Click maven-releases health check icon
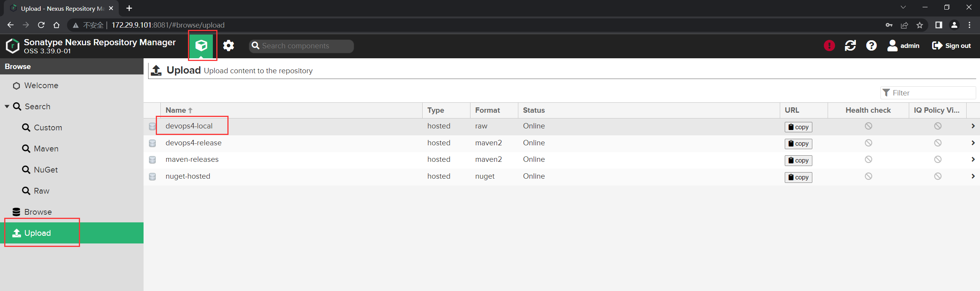Image resolution: width=980 pixels, height=291 pixels. pos(868,159)
